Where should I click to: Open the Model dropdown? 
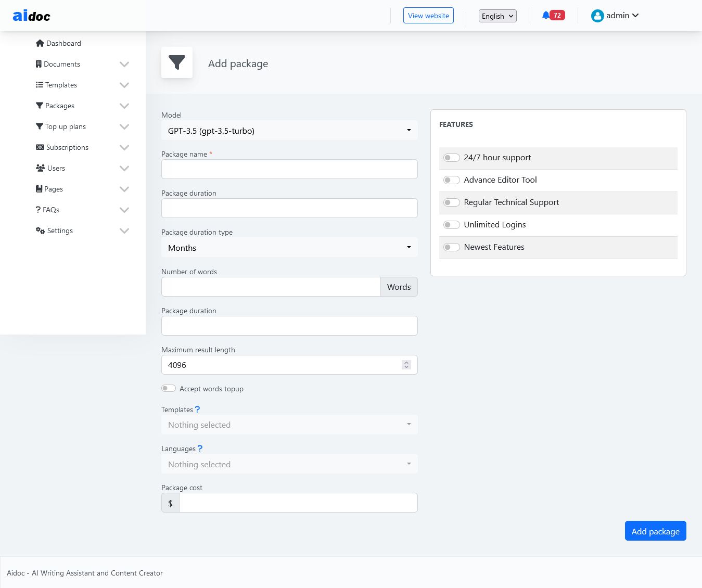(x=289, y=131)
